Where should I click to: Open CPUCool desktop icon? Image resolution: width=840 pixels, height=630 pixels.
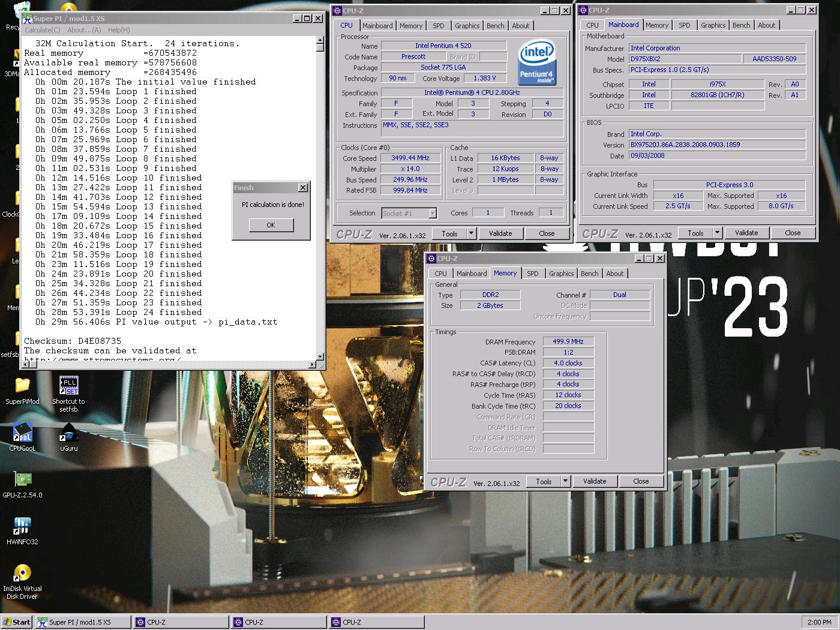point(22,437)
